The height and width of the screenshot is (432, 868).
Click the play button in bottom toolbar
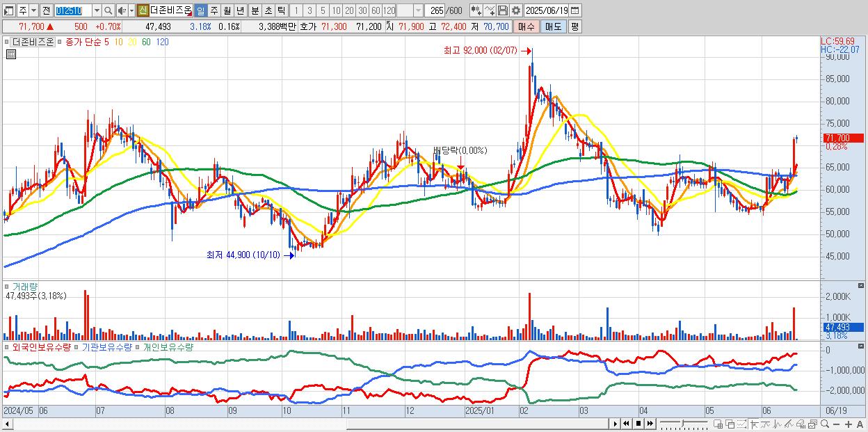tap(615, 424)
